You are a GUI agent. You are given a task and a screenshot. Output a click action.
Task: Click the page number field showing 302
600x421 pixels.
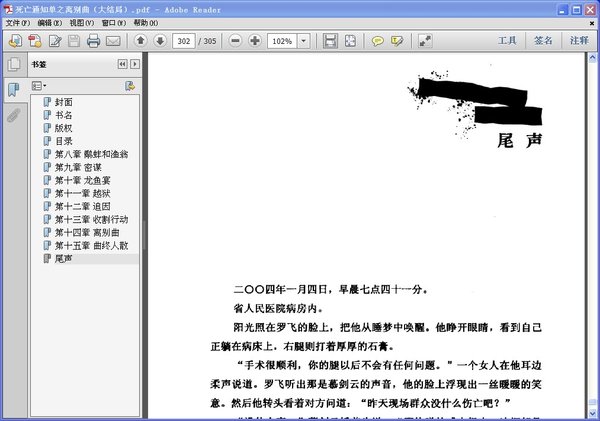tap(184, 41)
